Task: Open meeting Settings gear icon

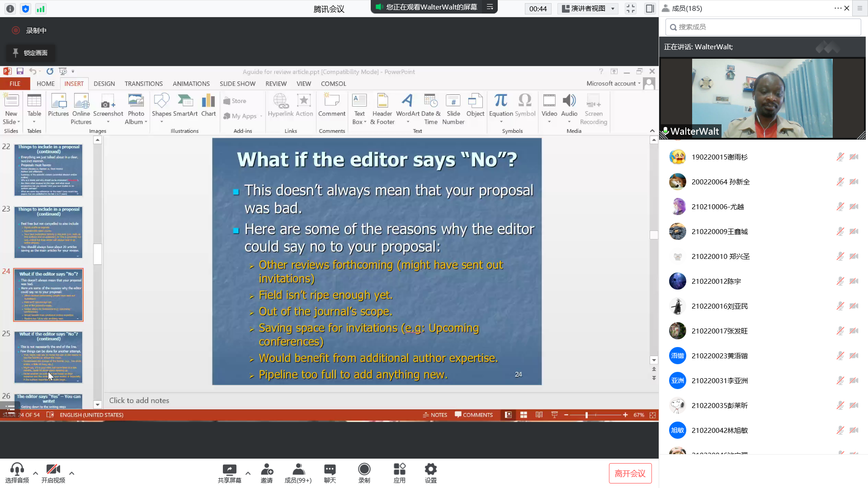Action: 430,470
